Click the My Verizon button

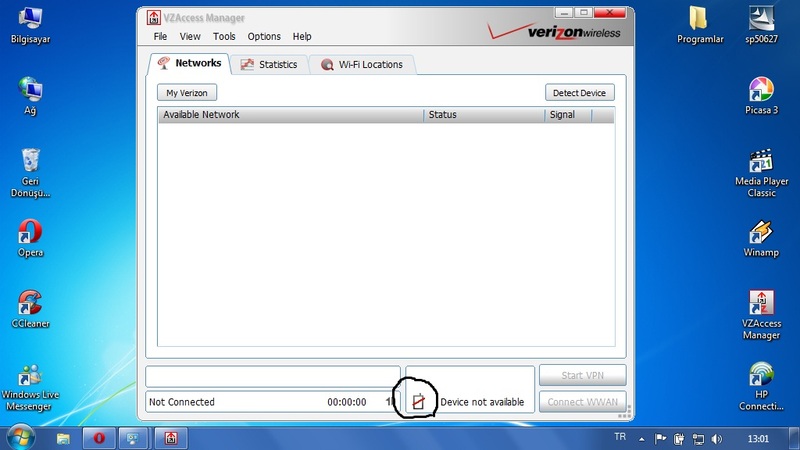(187, 93)
